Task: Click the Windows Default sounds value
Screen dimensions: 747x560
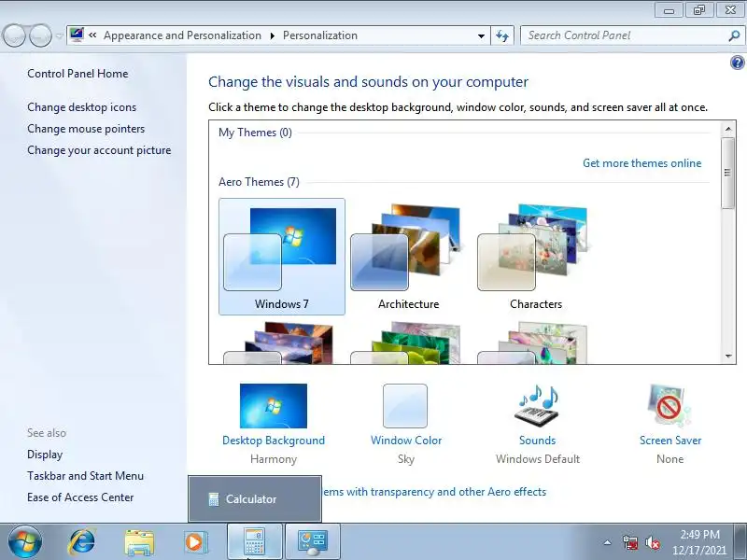Action: 538,459
